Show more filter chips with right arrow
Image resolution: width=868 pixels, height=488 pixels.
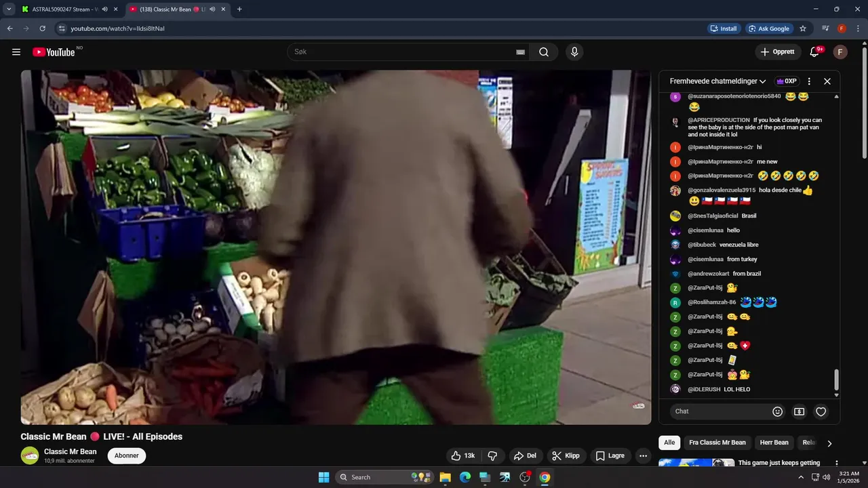[x=829, y=443]
